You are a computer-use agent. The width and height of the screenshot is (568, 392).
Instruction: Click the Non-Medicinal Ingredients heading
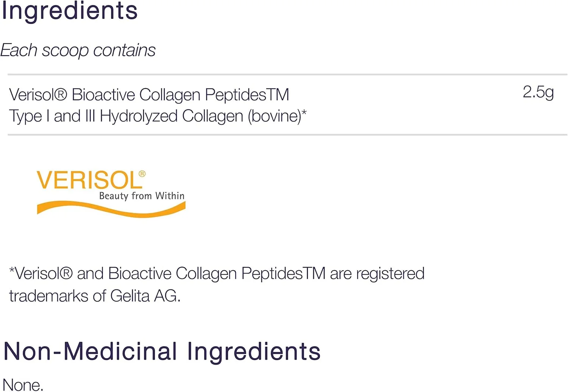click(x=162, y=352)
